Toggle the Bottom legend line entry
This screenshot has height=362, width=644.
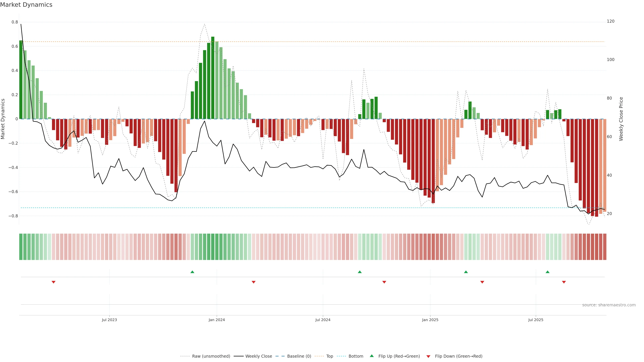click(356, 356)
